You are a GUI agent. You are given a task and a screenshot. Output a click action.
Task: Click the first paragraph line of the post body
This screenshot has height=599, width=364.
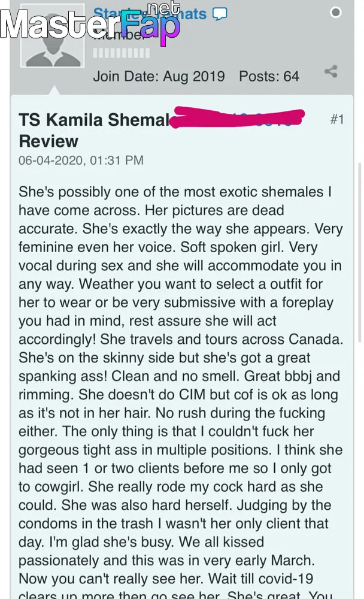[175, 192]
